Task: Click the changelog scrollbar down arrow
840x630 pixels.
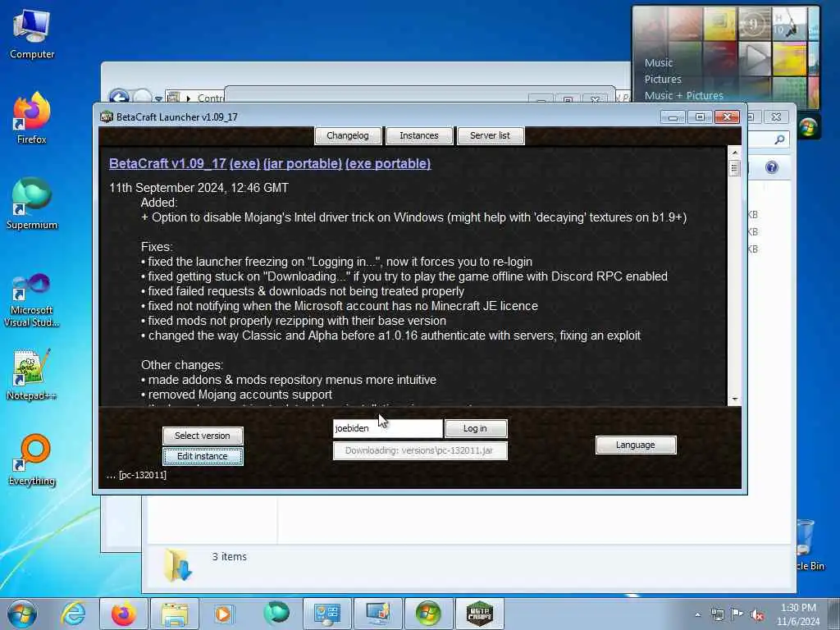Action: (734, 399)
